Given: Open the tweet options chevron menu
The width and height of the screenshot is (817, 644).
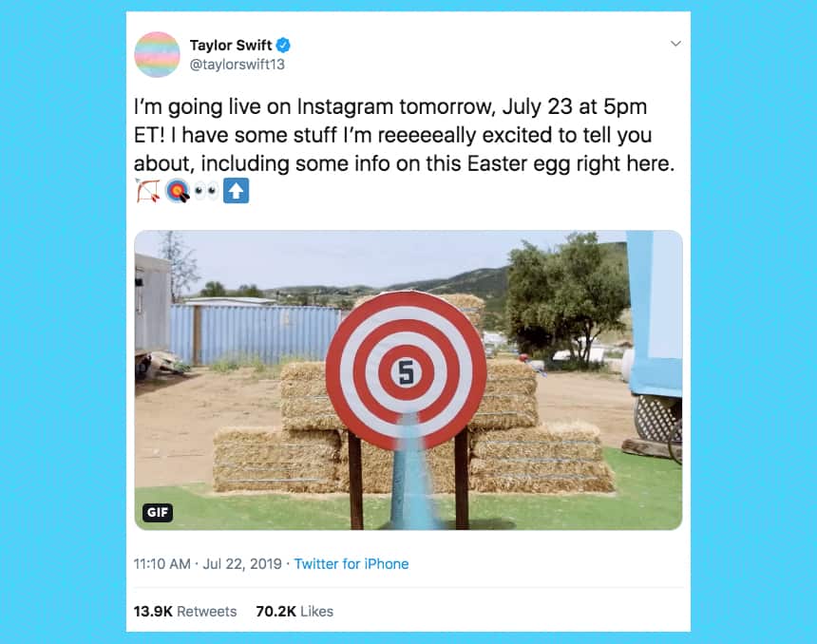Looking at the screenshot, I should (675, 44).
